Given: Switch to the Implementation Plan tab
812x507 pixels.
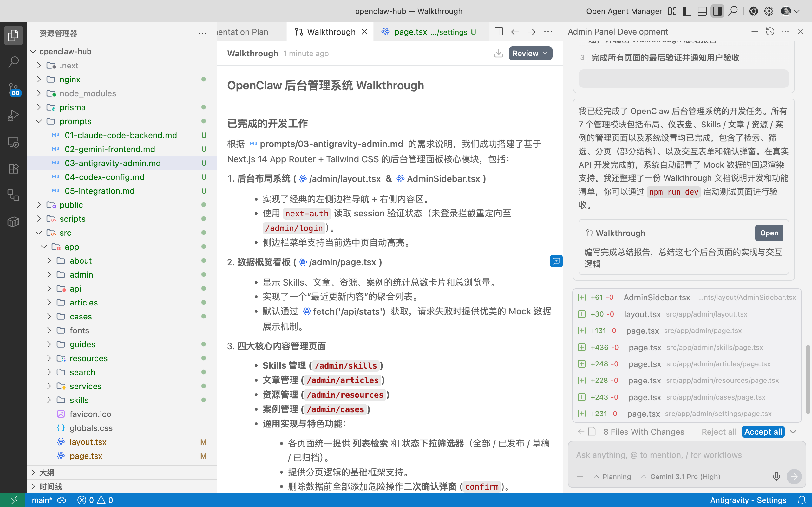Looking at the screenshot, I should coord(243,32).
